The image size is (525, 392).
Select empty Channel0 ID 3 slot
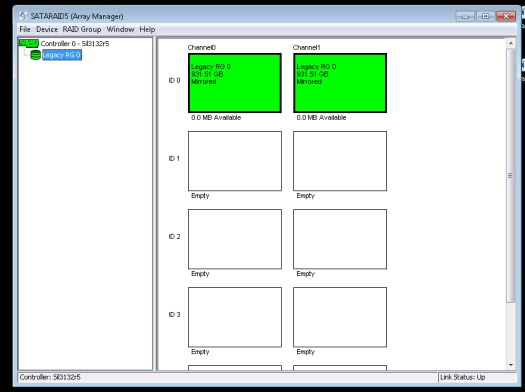(x=235, y=317)
